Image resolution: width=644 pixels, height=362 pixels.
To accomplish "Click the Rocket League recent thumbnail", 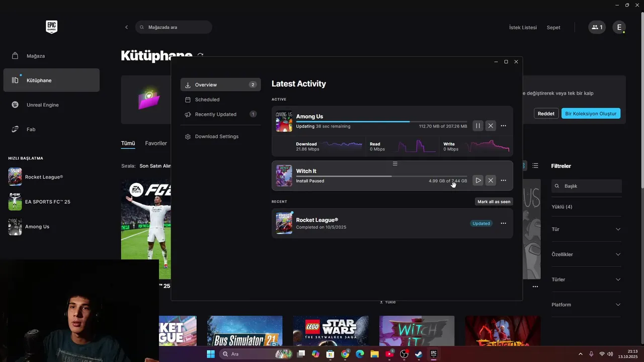I will pyautogui.click(x=284, y=223).
